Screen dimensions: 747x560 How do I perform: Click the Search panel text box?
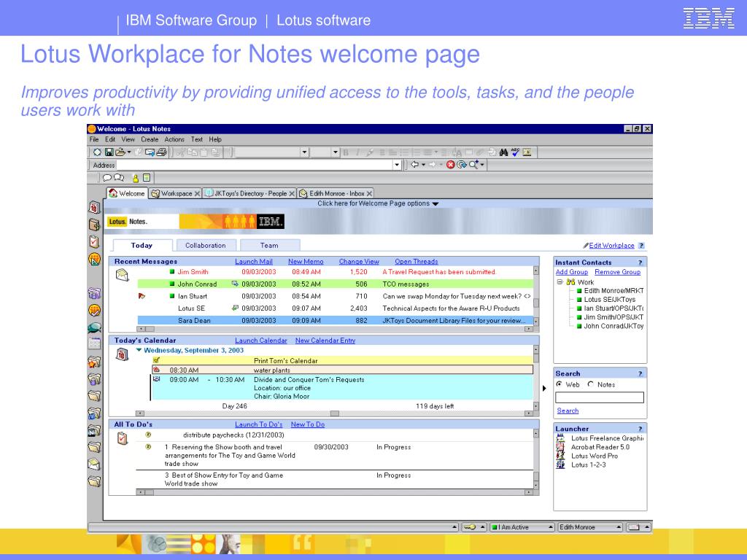(600, 397)
